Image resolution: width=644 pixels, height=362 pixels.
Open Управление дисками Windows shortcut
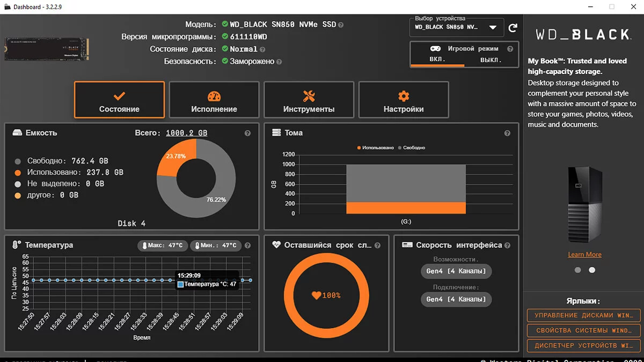(583, 315)
